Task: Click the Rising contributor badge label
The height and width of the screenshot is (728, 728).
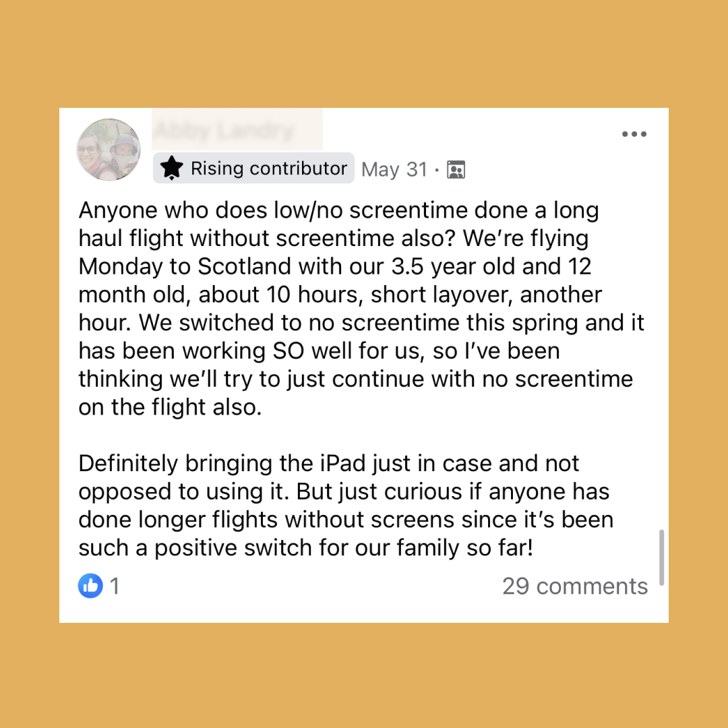Action: pos(268,169)
